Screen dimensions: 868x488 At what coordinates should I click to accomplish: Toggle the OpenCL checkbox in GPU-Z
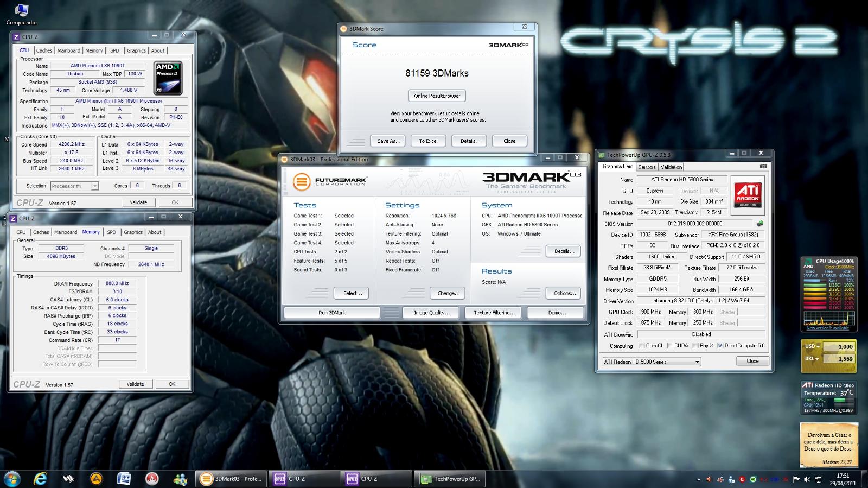coord(642,345)
